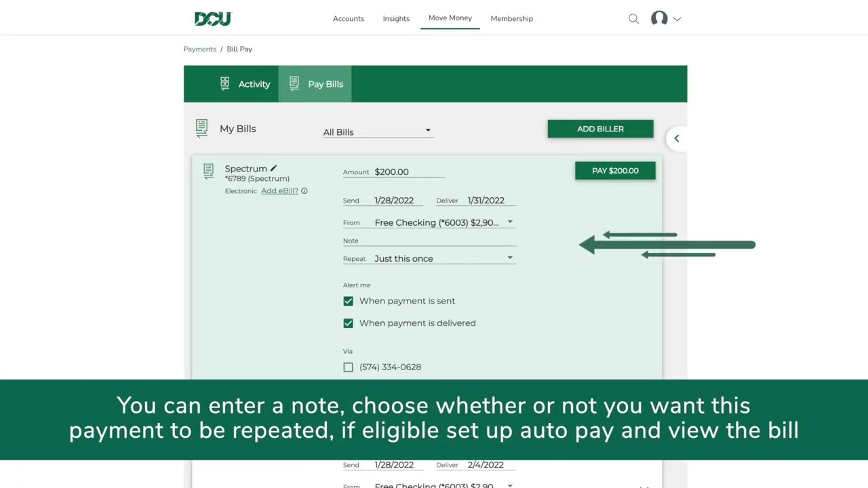Click the Pay Bills document icon
The image size is (868, 488).
click(x=294, y=83)
